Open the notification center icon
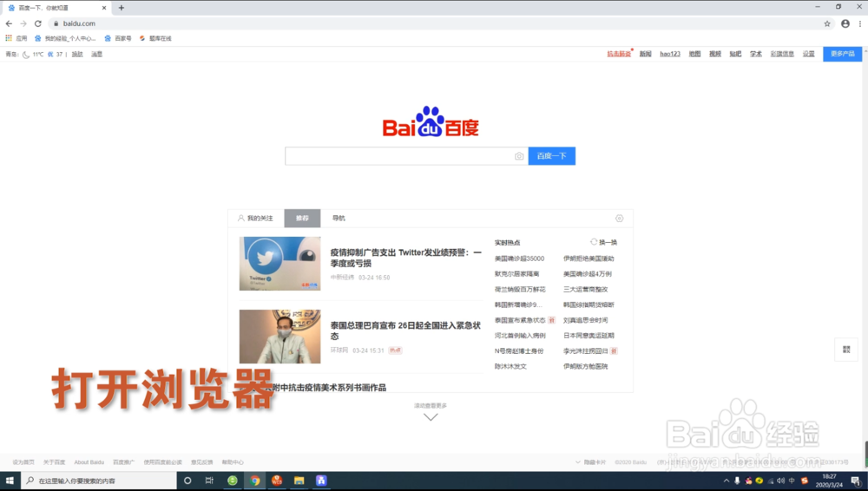Viewport: 868px width, 491px height. click(856, 481)
